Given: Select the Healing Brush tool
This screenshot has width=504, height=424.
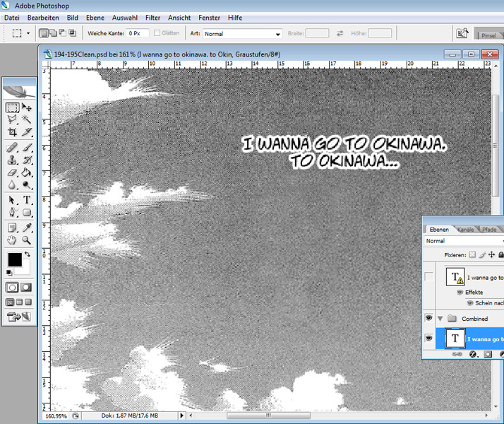Looking at the screenshot, I should [x=12, y=148].
